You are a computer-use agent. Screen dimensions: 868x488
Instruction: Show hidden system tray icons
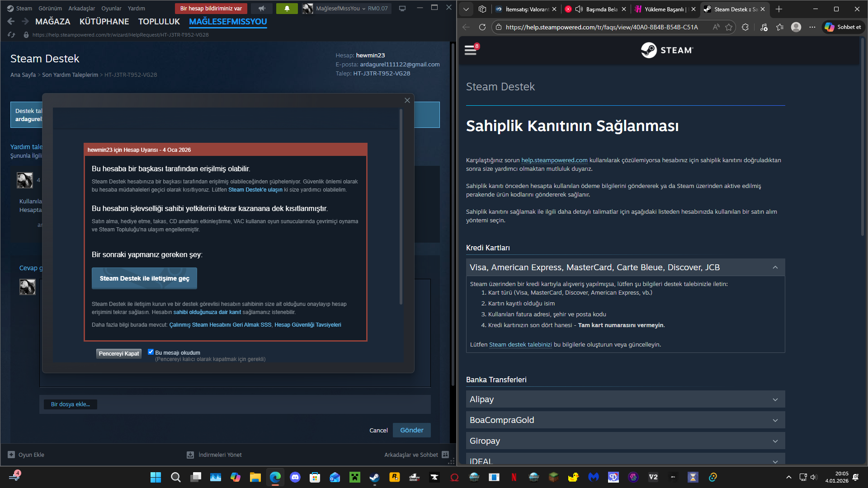(789, 477)
